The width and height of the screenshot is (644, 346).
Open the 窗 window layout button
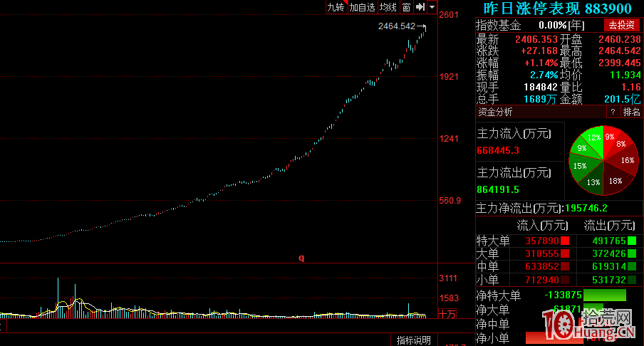[x=406, y=7]
